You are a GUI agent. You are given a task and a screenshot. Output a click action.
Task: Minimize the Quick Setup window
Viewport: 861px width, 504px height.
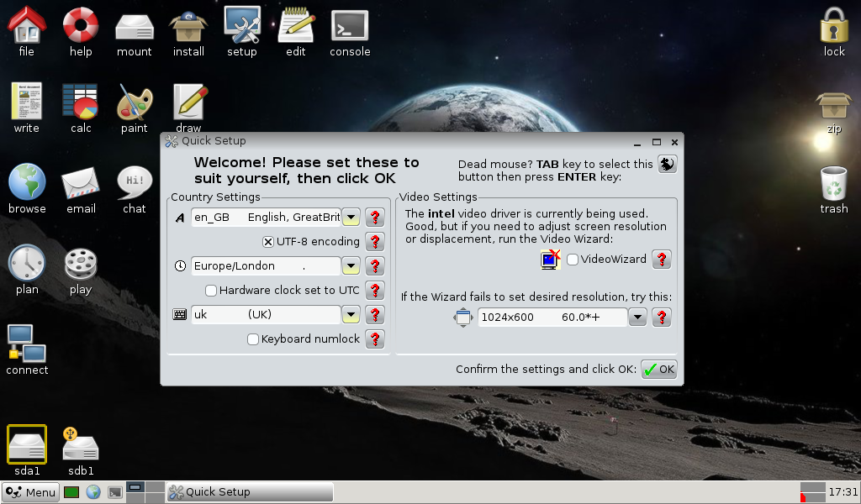coord(637,143)
